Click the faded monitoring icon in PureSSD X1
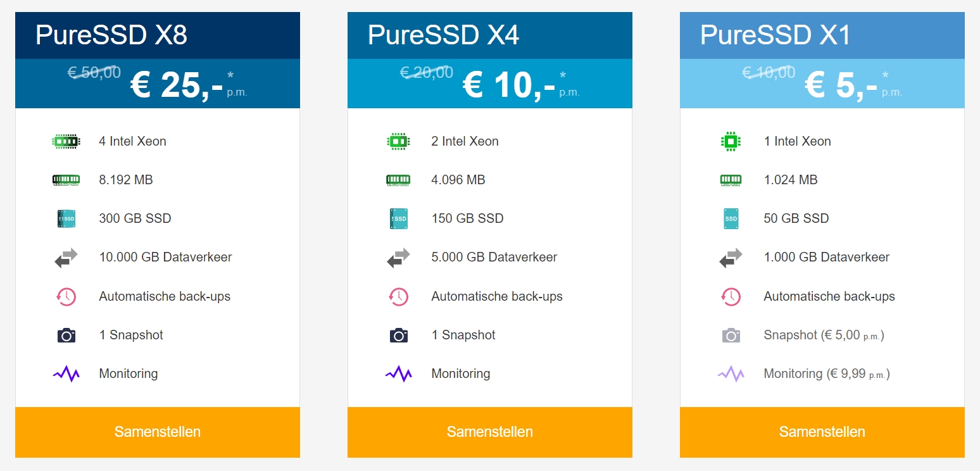Image resolution: width=980 pixels, height=471 pixels. point(731,374)
